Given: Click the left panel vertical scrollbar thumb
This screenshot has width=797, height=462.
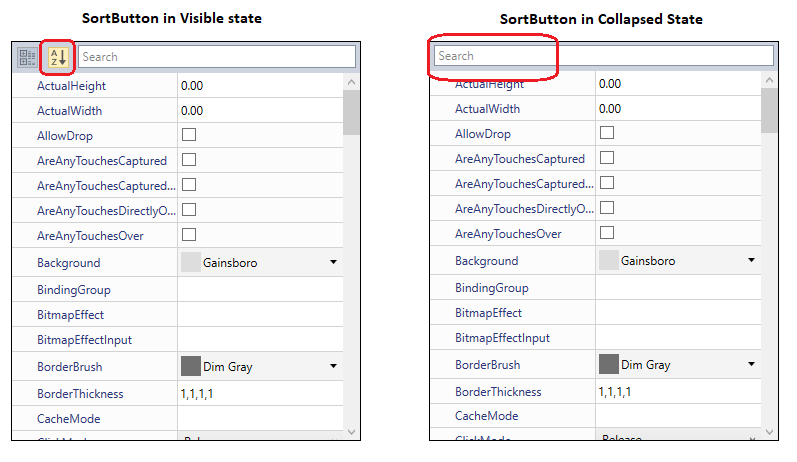Looking at the screenshot, I should [351, 112].
